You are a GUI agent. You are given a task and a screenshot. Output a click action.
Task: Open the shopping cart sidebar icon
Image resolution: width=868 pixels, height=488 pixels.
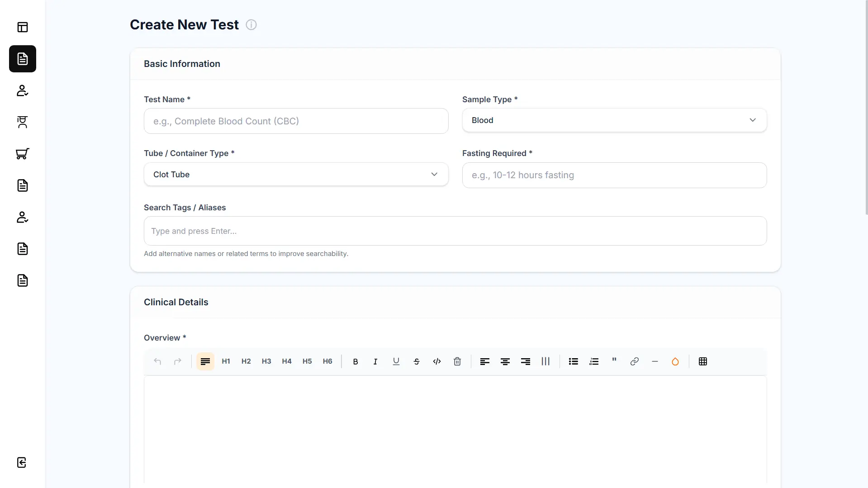tap(23, 154)
